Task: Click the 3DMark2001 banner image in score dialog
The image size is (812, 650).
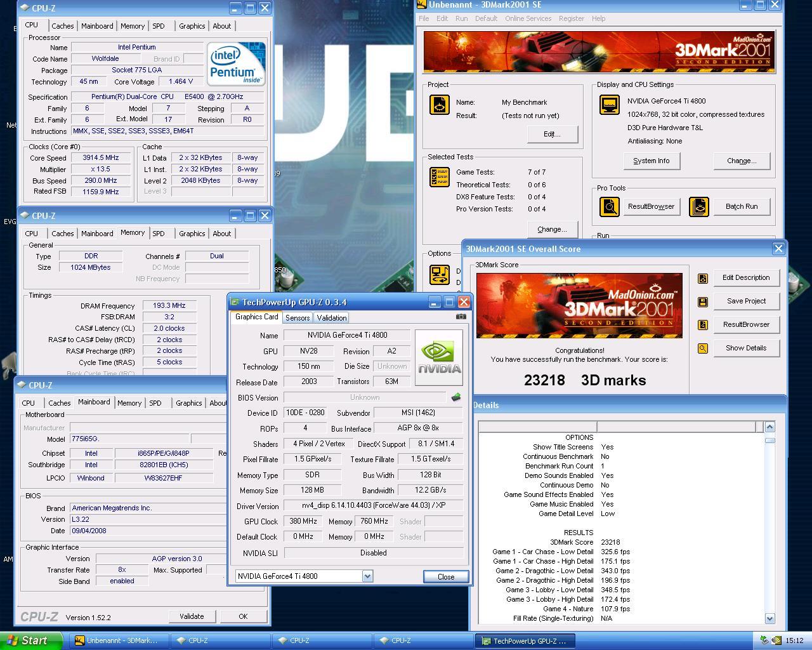Action: coord(579,306)
